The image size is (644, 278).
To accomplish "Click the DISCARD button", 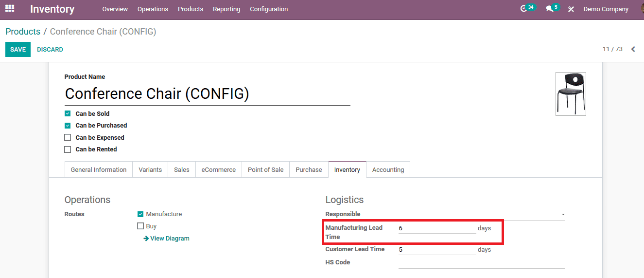I will pyautogui.click(x=50, y=50).
